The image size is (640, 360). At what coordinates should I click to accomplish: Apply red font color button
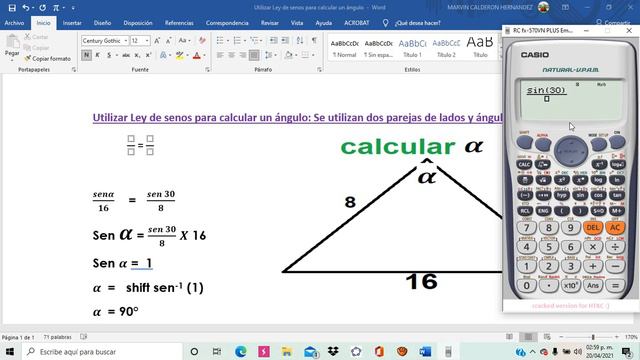[197, 55]
